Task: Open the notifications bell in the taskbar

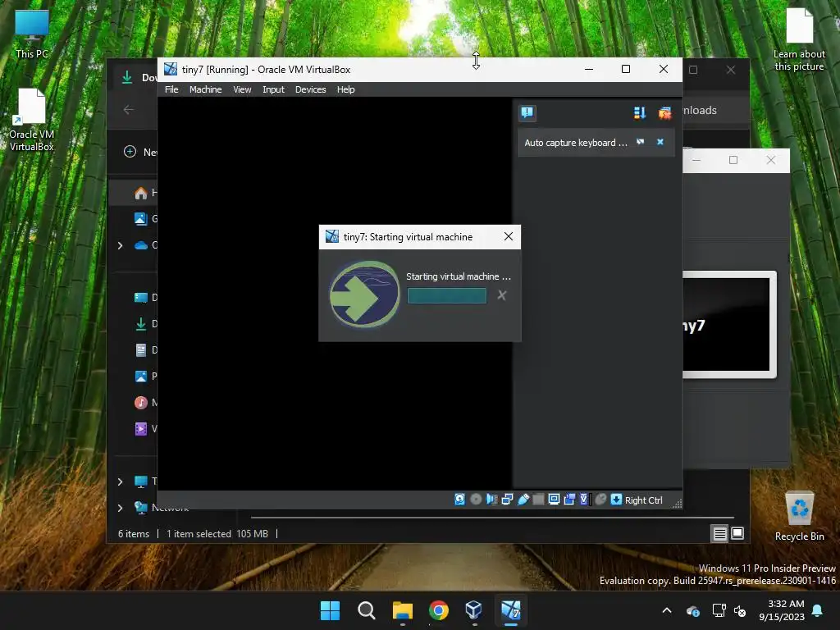Action: point(818,610)
